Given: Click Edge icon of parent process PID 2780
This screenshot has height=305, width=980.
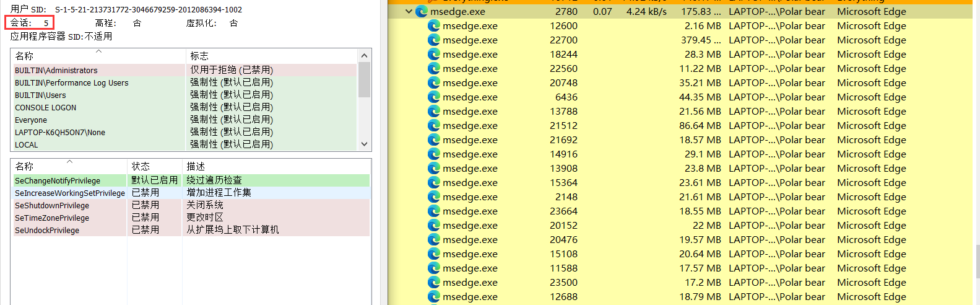Looking at the screenshot, I should point(422,11).
